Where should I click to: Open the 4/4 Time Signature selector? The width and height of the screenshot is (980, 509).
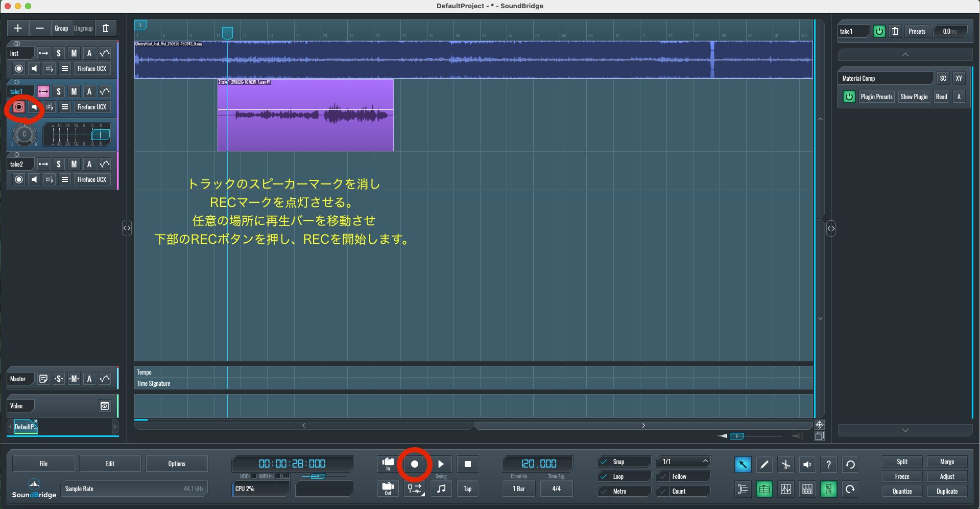tap(557, 489)
